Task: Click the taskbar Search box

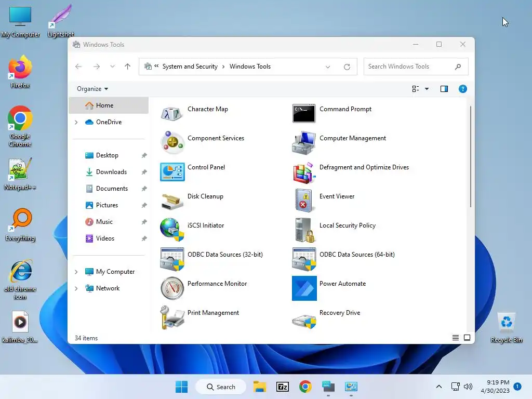Action: click(221, 387)
